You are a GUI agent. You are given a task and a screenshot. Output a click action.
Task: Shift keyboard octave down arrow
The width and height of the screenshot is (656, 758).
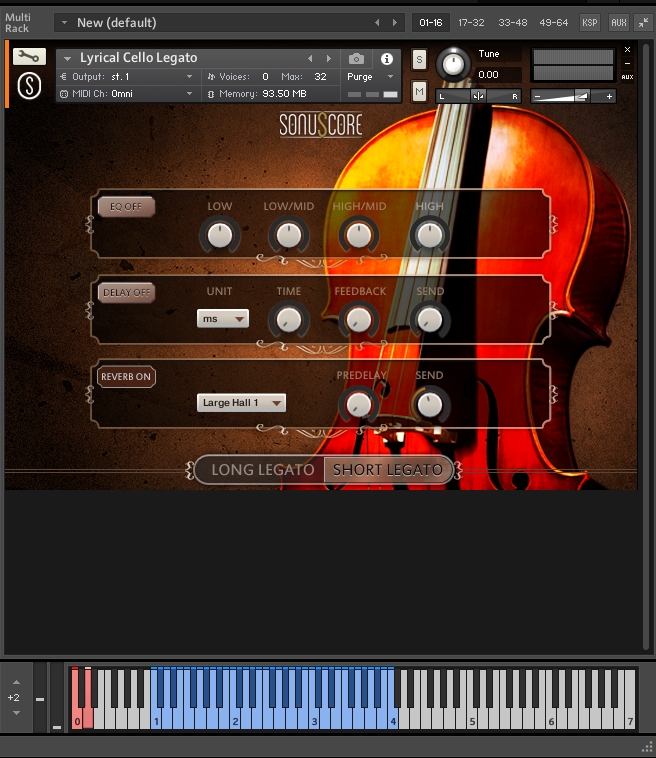(16, 713)
